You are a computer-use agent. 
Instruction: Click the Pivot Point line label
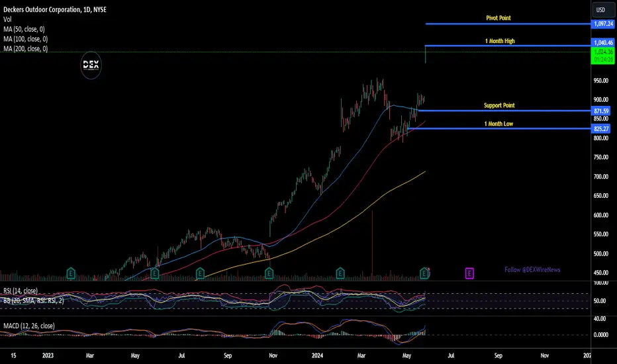click(498, 18)
